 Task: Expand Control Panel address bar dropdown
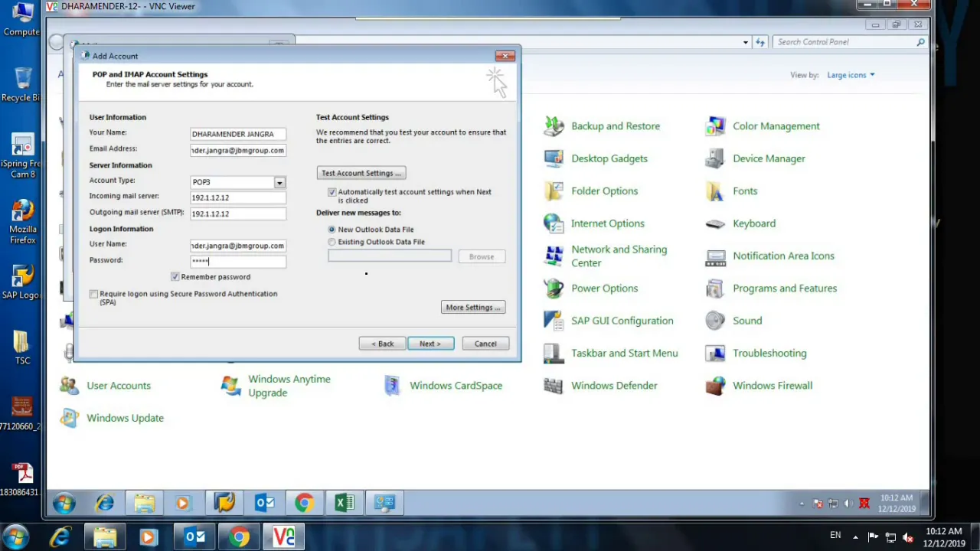[746, 42]
